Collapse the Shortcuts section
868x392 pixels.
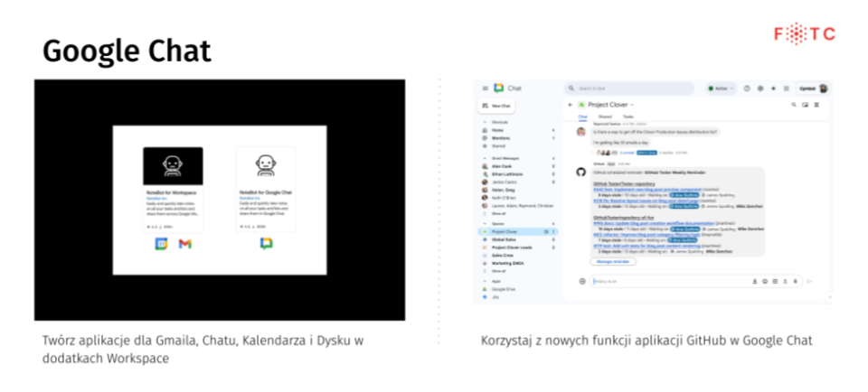pyautogui.click(x=485, y=122)
